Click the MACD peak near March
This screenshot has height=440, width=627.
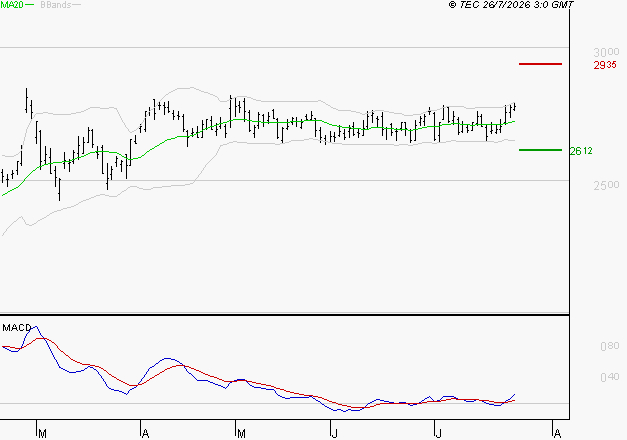coord(35,327)
